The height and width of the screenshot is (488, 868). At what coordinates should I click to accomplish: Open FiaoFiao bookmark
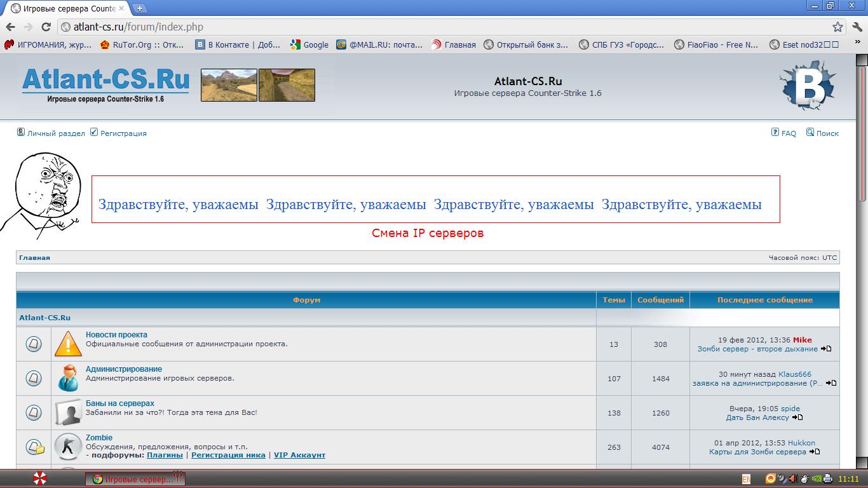click(716, 44)
